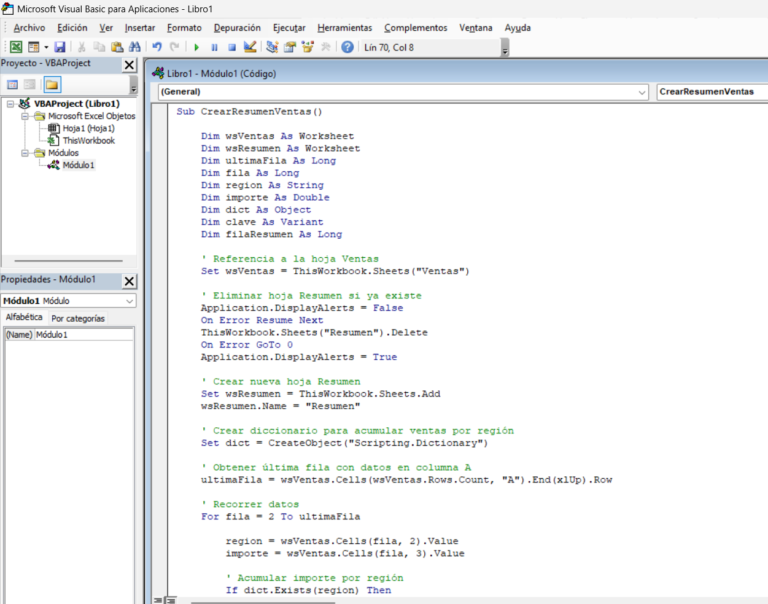Close the Propiedades - Módulo1 panel
The image size is (768, 604).
point(129,281)
